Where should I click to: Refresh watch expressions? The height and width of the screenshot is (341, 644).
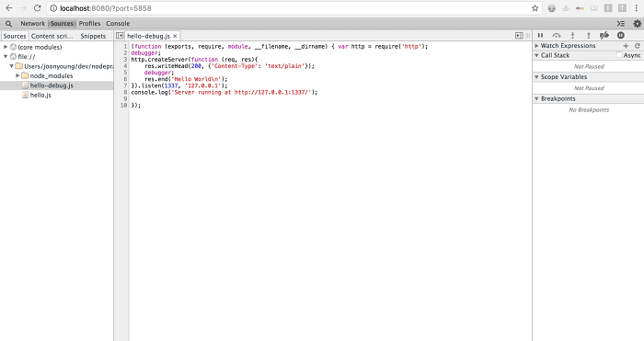[x=638, y=46]
